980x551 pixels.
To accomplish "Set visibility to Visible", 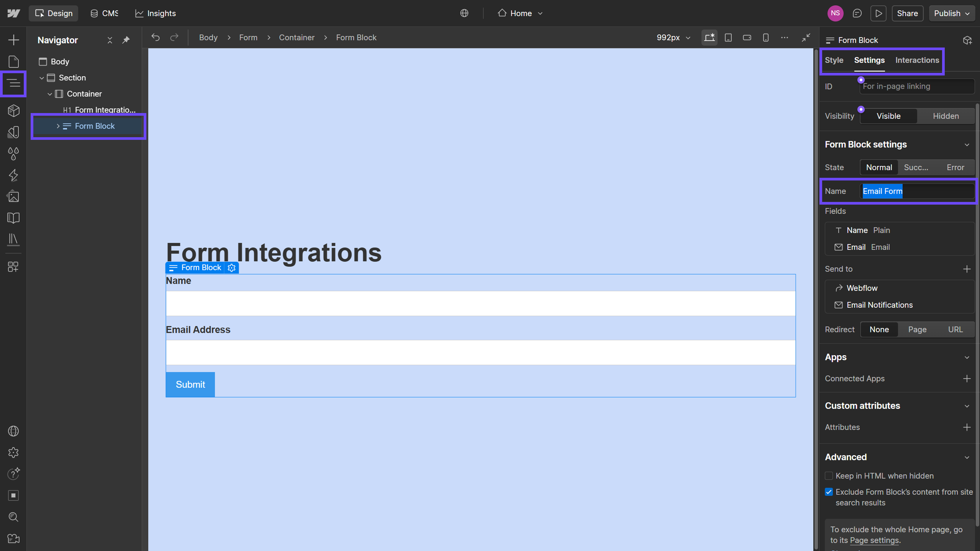I will tap(888, 116).
